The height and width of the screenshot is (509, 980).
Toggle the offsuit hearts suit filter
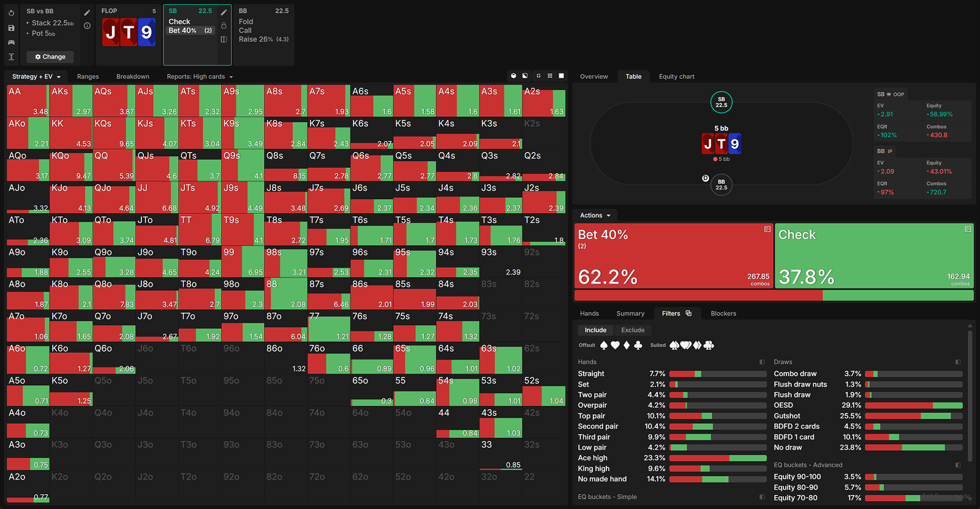(615, 345)
